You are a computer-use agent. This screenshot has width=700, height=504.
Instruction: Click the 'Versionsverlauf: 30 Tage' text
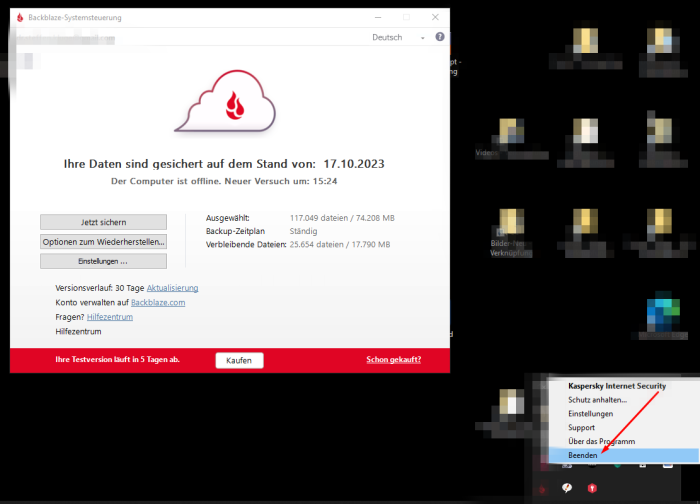(100, 288)
